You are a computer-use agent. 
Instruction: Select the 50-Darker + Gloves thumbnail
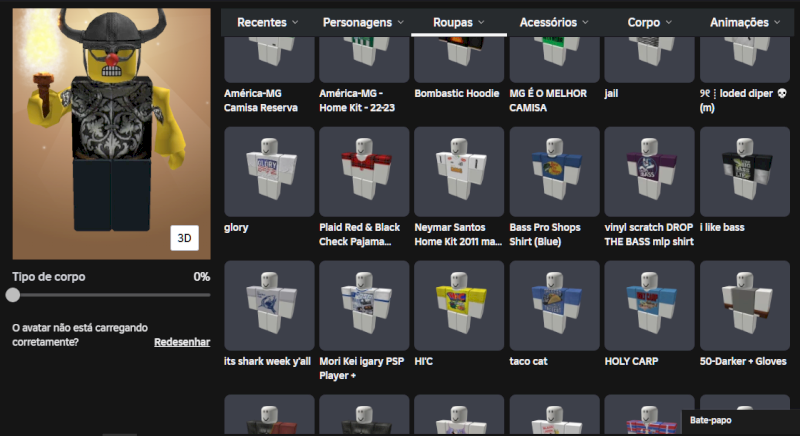(x=745, y=305)
